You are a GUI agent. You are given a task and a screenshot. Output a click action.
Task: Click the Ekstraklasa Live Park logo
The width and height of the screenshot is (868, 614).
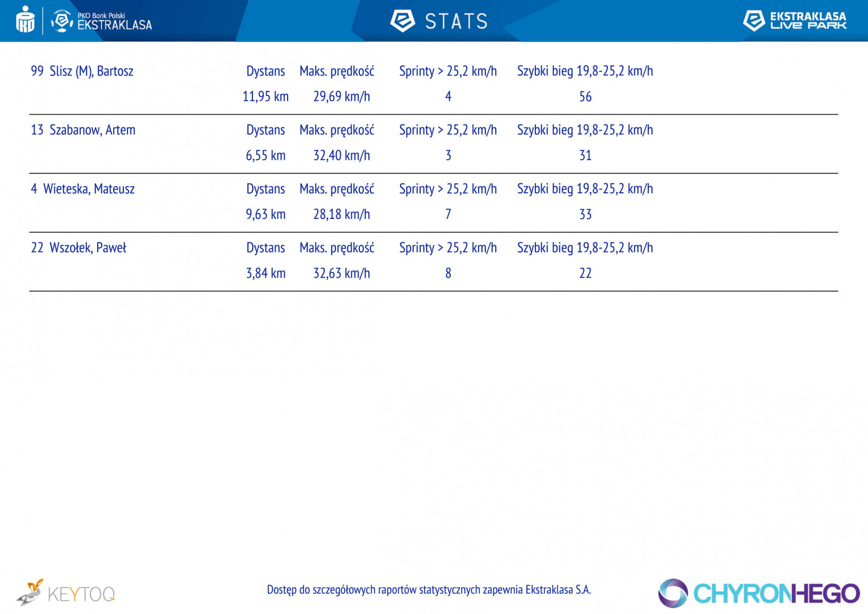(x=794, y=20)
